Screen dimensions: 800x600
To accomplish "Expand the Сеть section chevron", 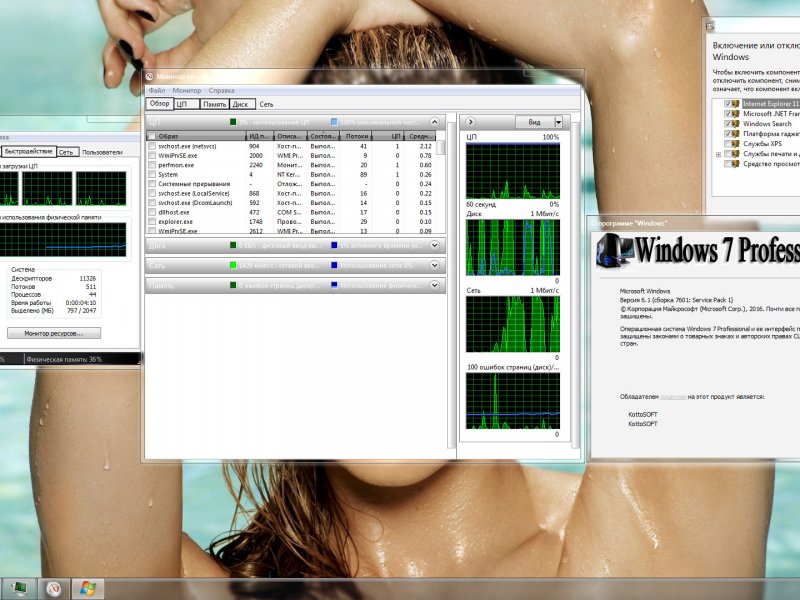I will 434,265.
